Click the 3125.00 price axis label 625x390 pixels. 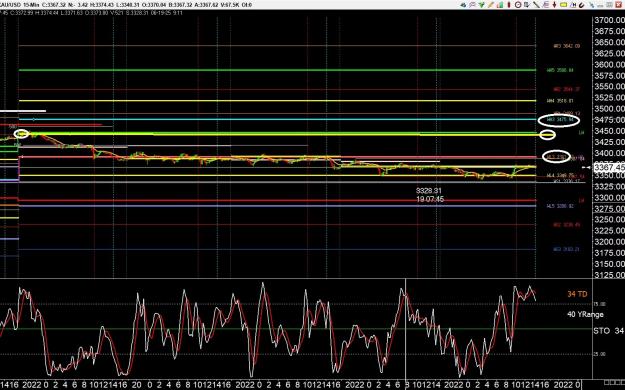pos(609,275)
